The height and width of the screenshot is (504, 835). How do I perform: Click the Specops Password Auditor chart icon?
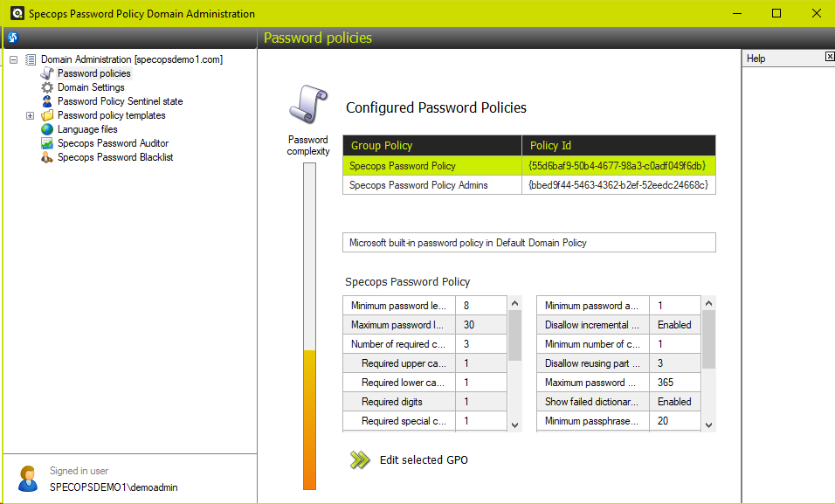click(x=47, y=143)
